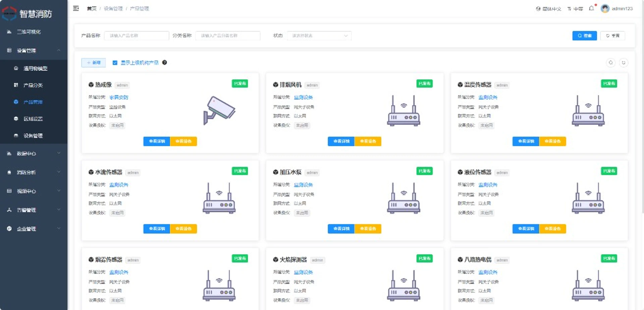Open the 监测设备 category link on 排烟风机

click(x=303, y=97)
